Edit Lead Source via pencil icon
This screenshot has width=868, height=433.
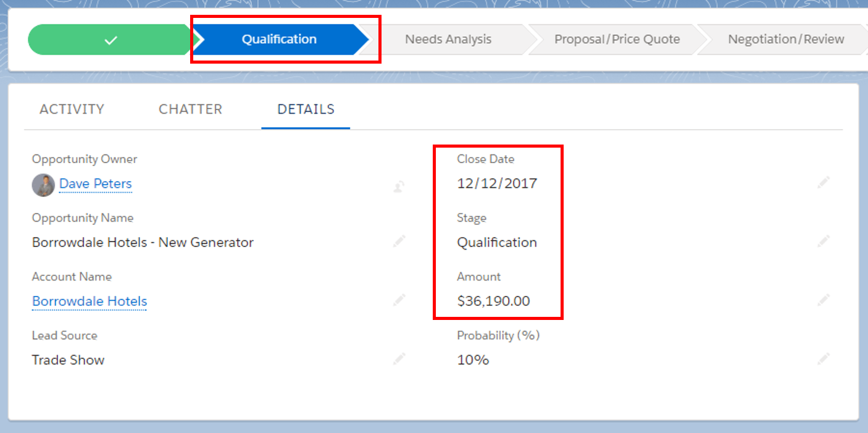pyautogui.click(x=399, y=359)
